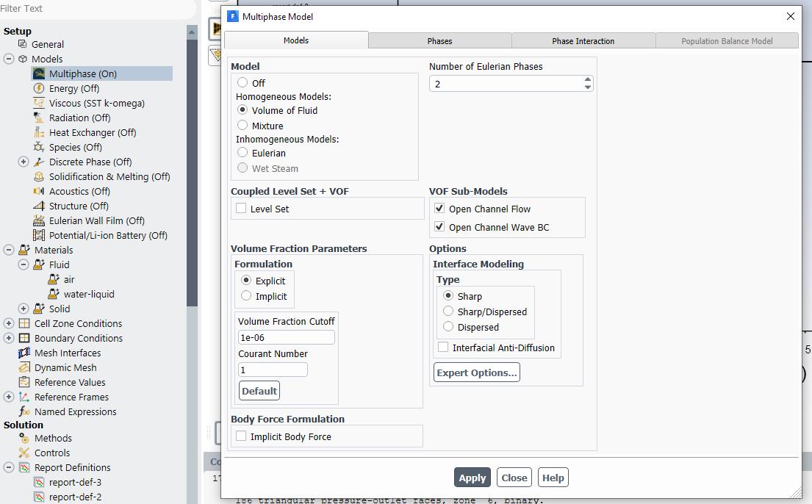Image resolution: width=812 pixels, height=504 pixels.
Task: Click the Apply button
Action: (473, 478)
